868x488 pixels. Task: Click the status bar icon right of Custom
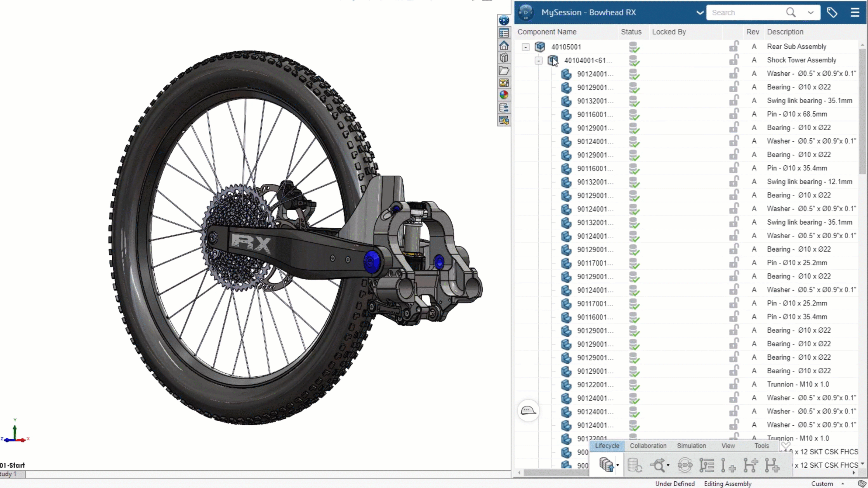click(862, 484)
